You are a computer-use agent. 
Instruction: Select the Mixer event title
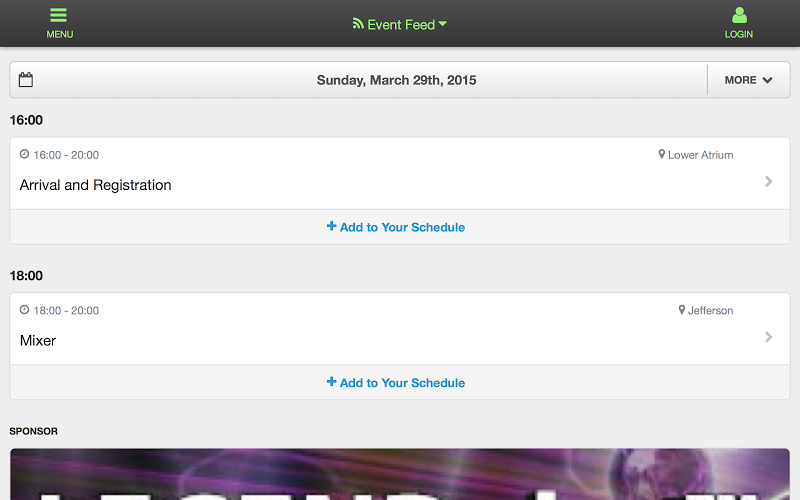pos(38,341)
